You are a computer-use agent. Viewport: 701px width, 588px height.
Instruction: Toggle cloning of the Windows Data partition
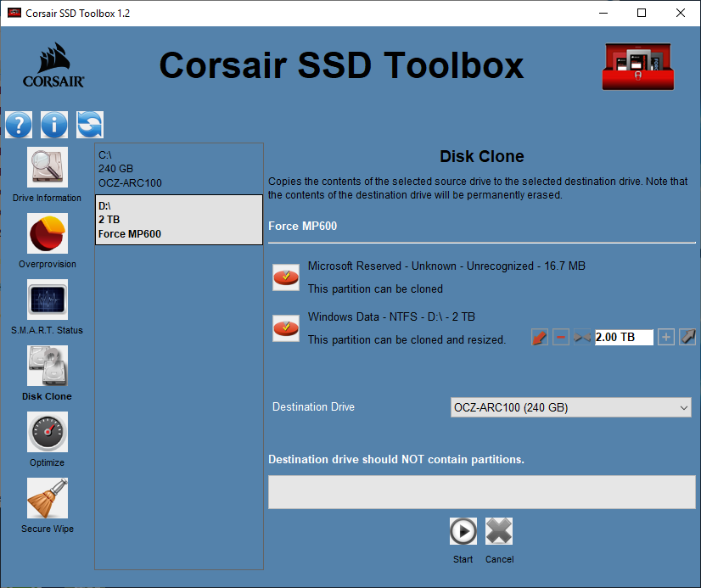pyautogui.click(x=286, y=328)
